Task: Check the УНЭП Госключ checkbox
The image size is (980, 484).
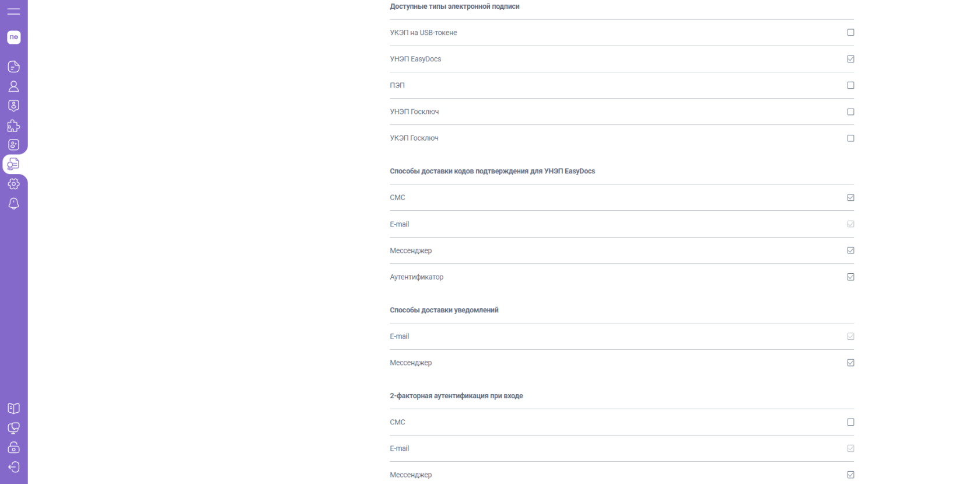Action: point(850,112)
